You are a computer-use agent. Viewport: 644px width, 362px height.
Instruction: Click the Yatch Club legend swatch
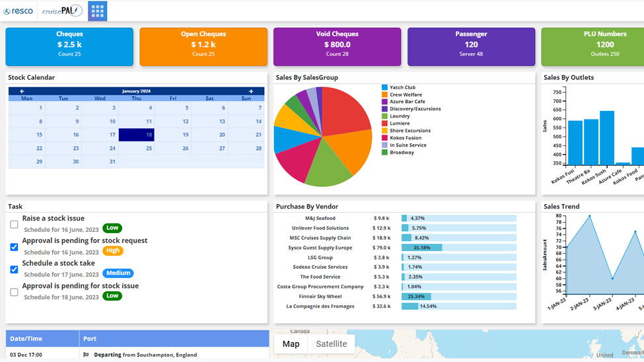384,87
